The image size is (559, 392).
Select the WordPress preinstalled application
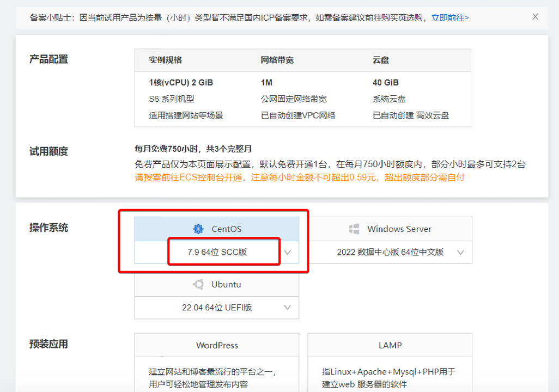click(x=217, y=345)
